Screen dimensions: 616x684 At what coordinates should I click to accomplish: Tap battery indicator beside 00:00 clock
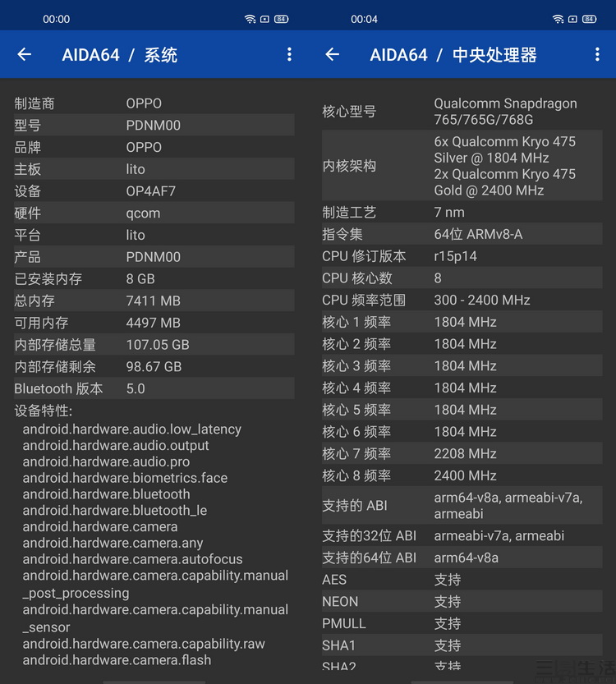click(x=282, y=19)
